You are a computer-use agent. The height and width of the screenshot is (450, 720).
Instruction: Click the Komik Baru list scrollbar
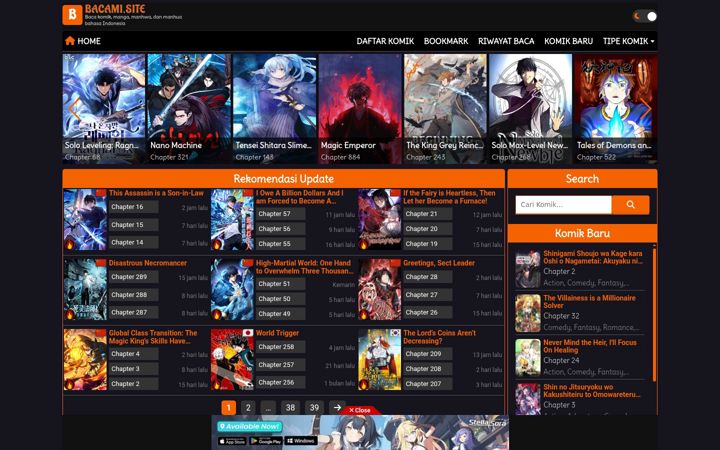pos(654,315)
